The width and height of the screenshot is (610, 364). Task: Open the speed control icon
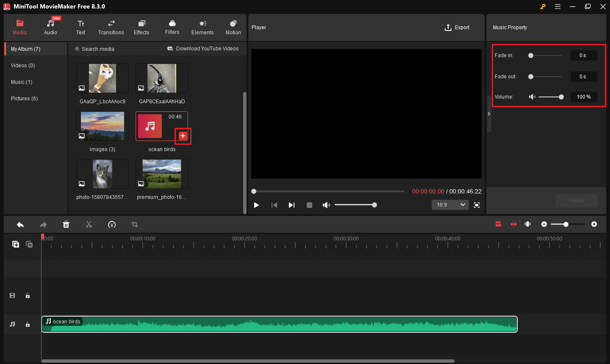[112, 224]
